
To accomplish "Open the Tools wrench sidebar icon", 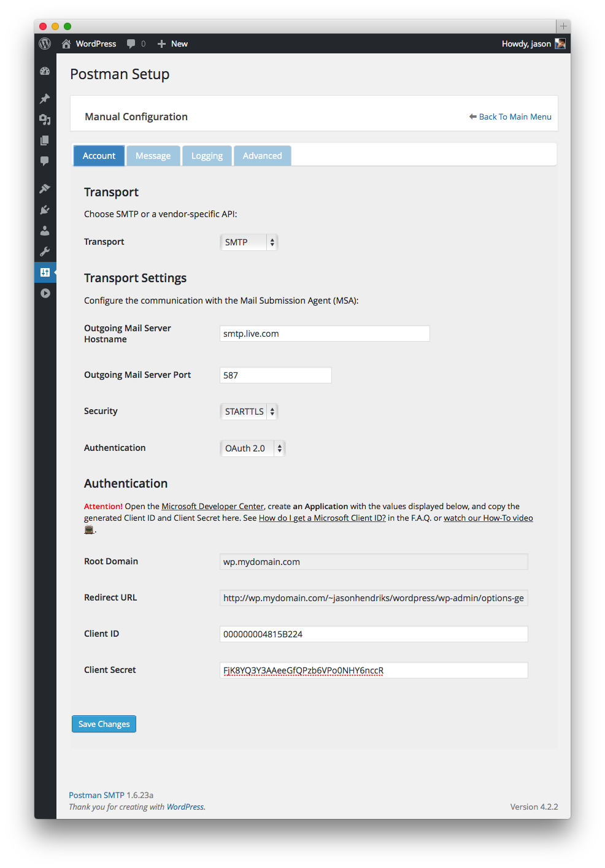I will [45, 252].
